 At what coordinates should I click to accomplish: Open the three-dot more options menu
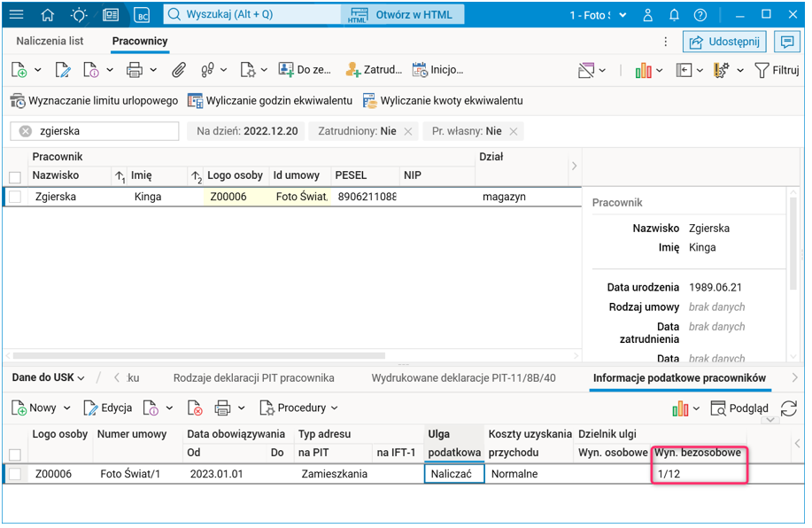(x=665, y=42)
